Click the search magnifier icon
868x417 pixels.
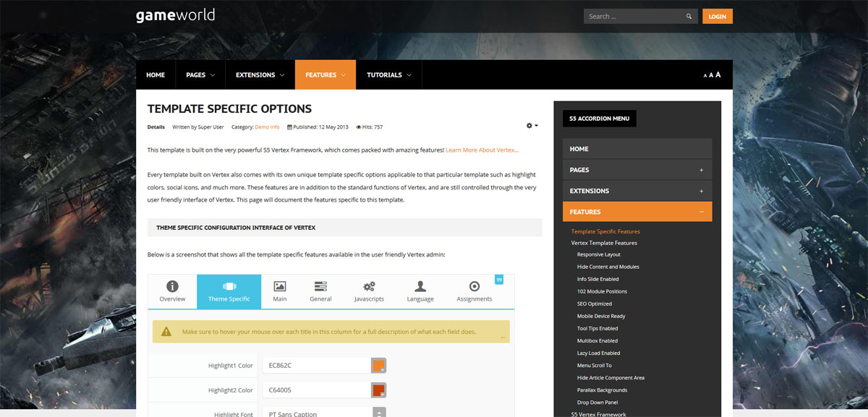[689, 17]
